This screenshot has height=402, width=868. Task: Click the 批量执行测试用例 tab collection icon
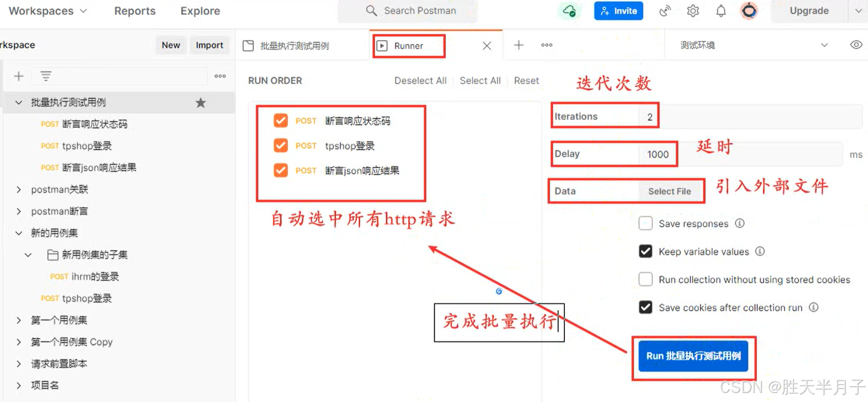coord(248,46)
